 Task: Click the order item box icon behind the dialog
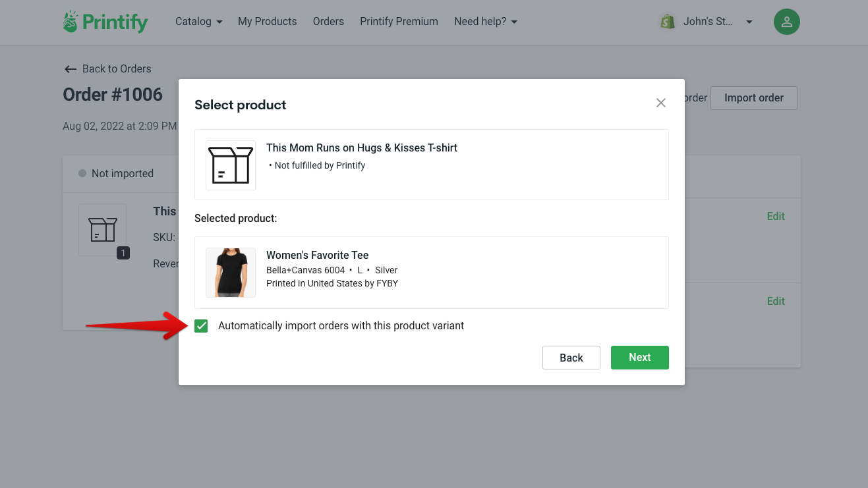[102, 230]
